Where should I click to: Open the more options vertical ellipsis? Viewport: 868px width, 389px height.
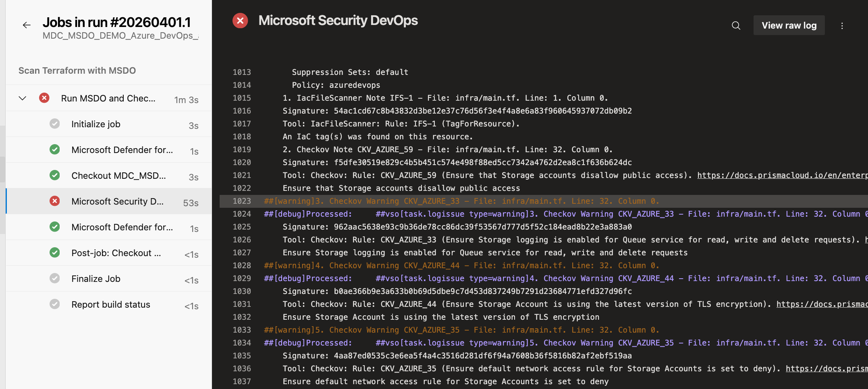[x=842, y=25]
